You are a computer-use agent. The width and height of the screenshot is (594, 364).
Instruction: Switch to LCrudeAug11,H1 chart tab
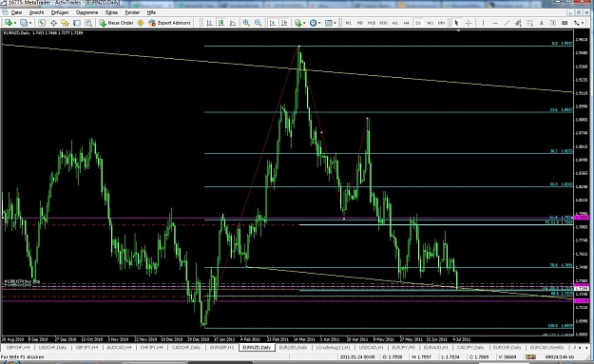(x=333, y=347)
